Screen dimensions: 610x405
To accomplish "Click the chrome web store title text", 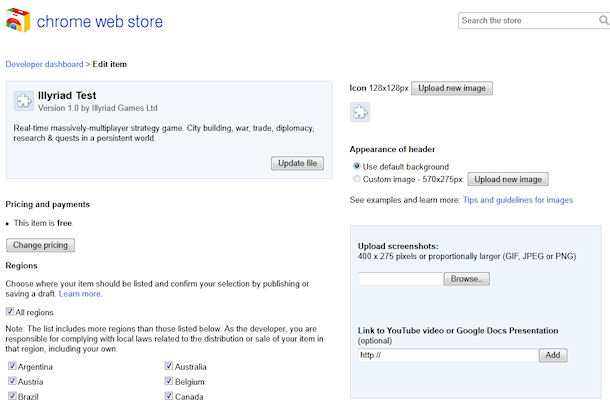I will pos(100,21).
